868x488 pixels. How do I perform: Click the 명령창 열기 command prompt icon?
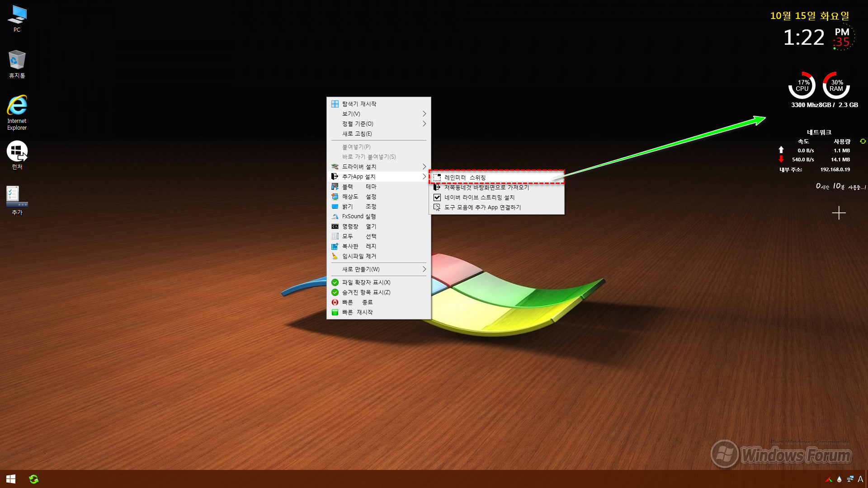coord(335,226)
